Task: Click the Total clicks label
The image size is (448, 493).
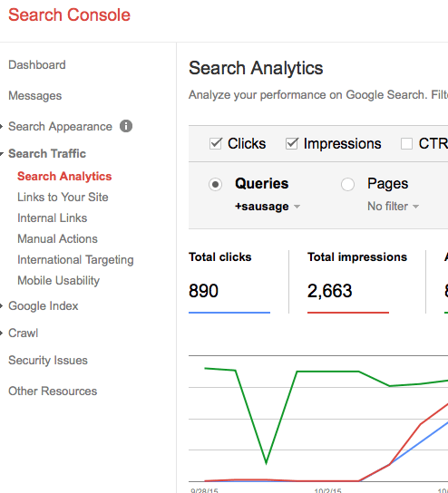Action: click(219, 257)
